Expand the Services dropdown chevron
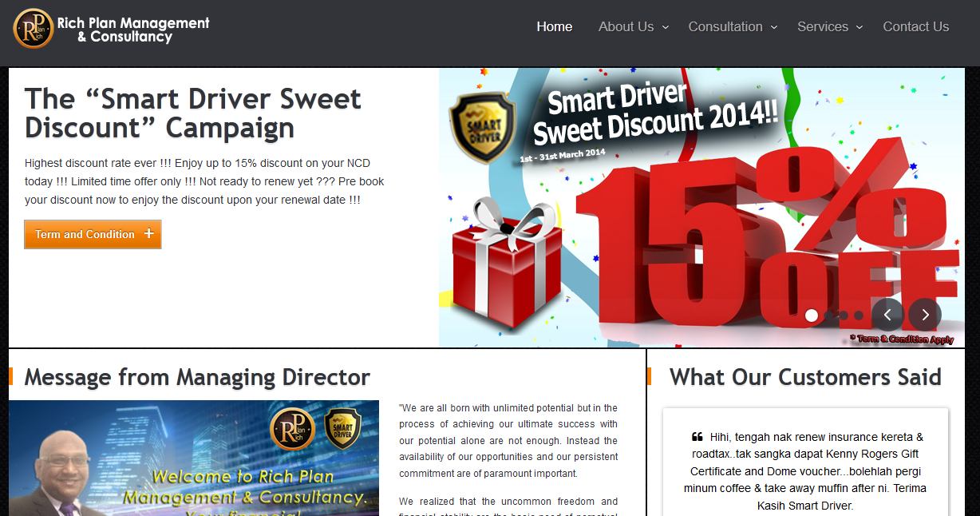Screen dimensions: 980x516 [x=859, y=27]
